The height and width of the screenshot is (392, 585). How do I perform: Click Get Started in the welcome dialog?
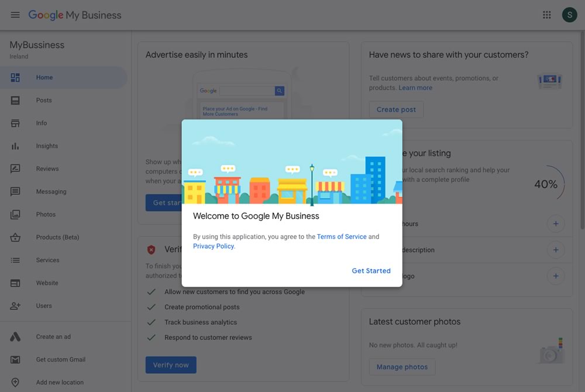coord(371,271)
